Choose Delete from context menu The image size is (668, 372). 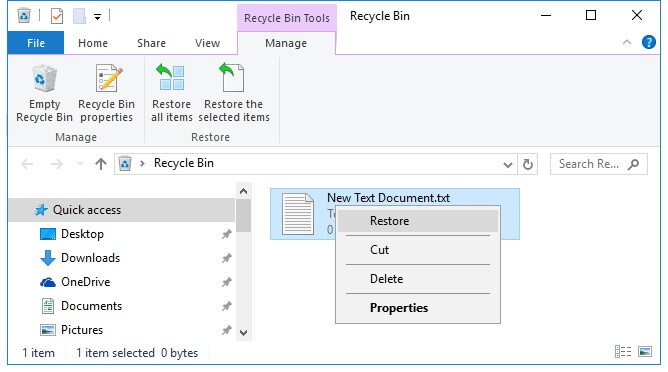click(418, 279)
